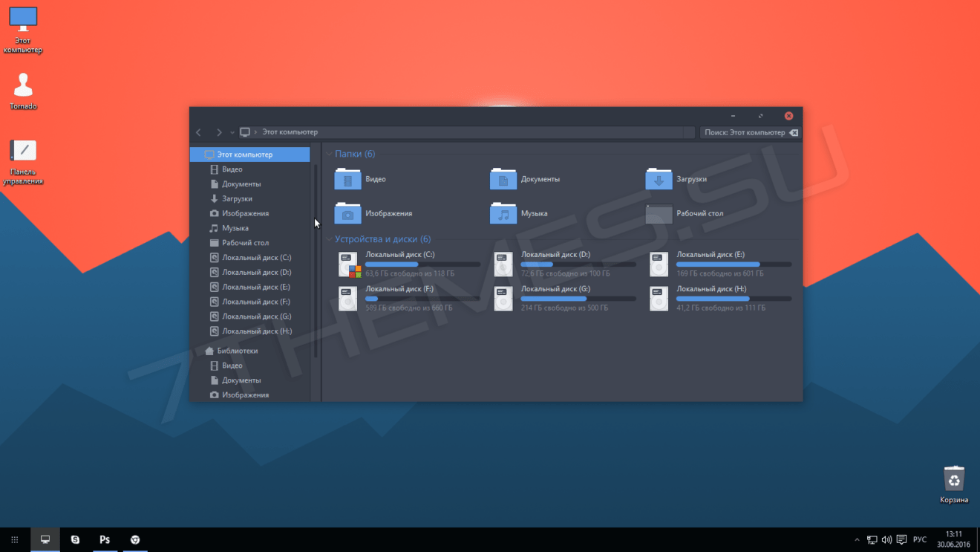Open the РУС language indicator in tray
Viewport: 980px width, 552px height.
tap(919, 539)
